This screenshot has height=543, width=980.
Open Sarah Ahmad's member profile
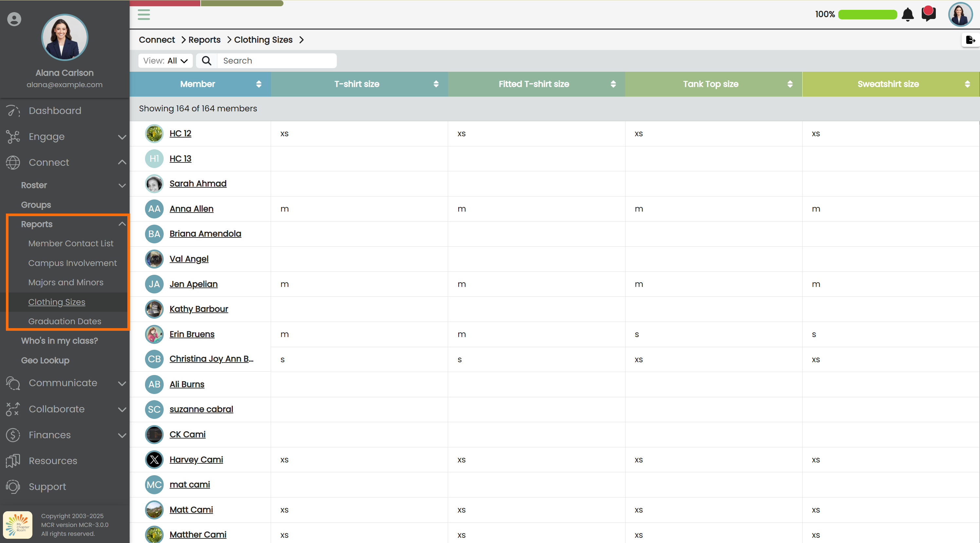(198, 183)
